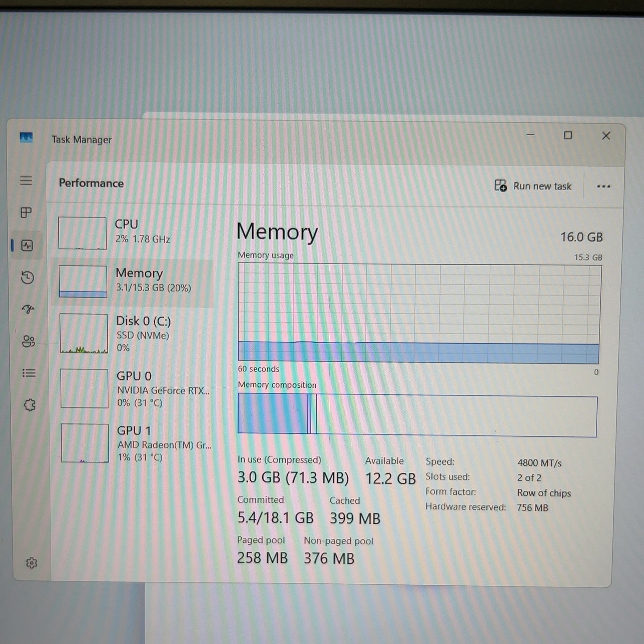Open Task Manager settings gear
Screen dimensions: 644x644
point(32,563)
